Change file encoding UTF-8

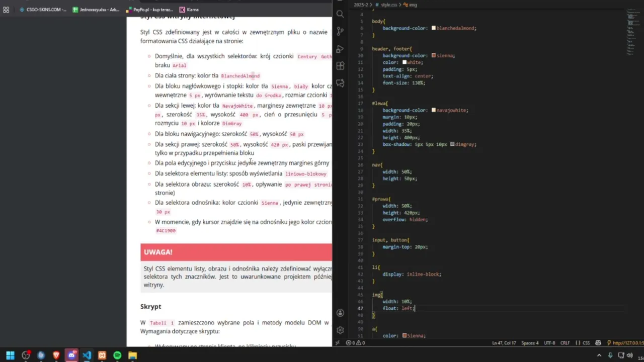550,343
